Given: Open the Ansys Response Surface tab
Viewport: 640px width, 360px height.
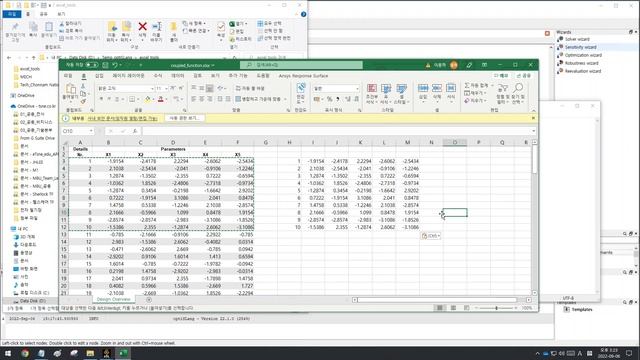Looking at the screenshot, I should [303, 76].
